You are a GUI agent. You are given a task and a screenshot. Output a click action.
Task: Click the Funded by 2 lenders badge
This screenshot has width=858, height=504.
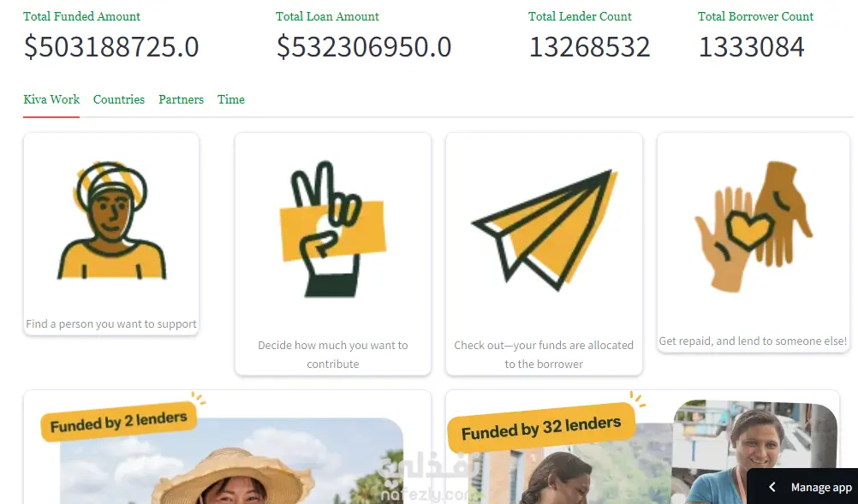coord(119,422)
